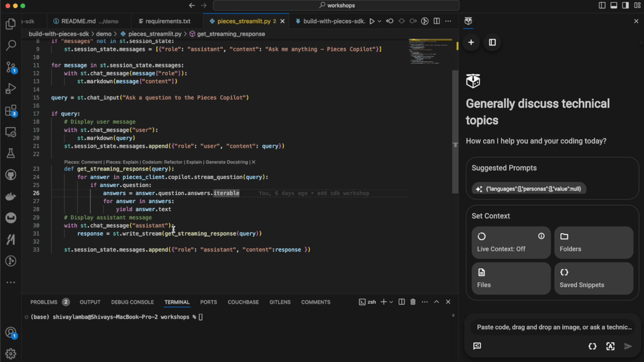The width and height of the screenshot is (644, 362).
Task: Open the Search view in activity bar
Action: tap(11, 45)
